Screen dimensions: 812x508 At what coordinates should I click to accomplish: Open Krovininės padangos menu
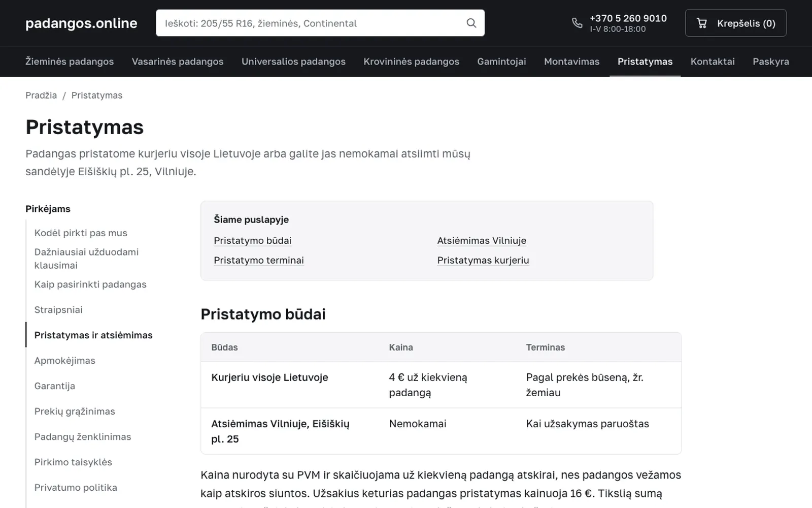(x=411, y=61)
